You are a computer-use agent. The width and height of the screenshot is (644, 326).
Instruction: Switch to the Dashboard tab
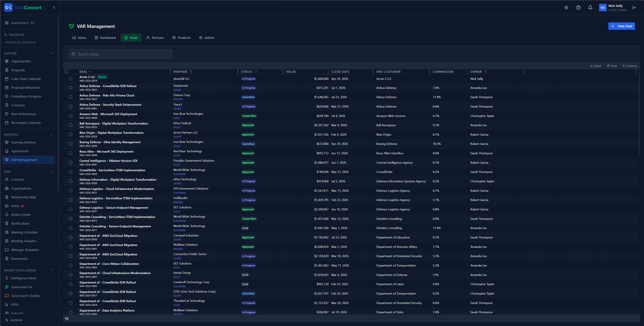[x=105, y=38]
